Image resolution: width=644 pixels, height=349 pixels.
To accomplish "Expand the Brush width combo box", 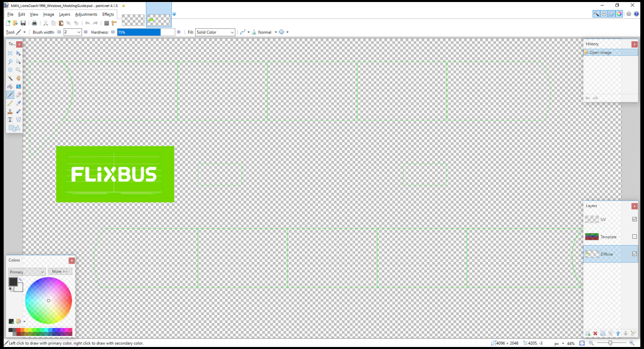I will (79, 32).
